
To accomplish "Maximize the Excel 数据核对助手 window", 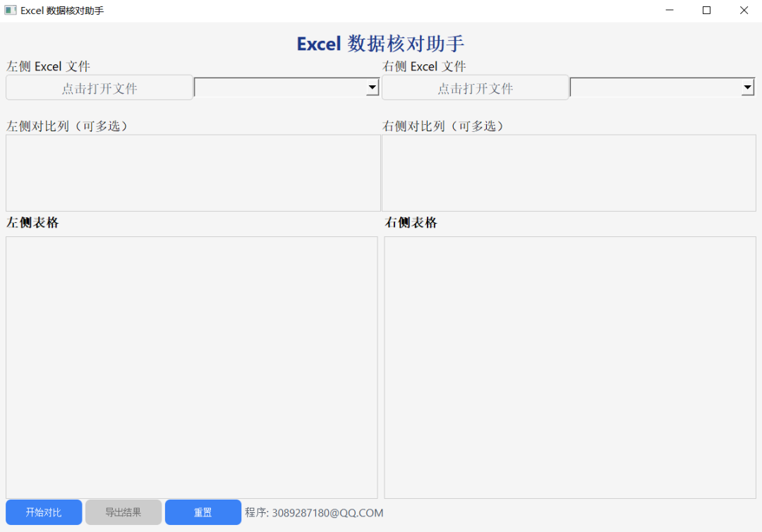I will tap(706, 10).
